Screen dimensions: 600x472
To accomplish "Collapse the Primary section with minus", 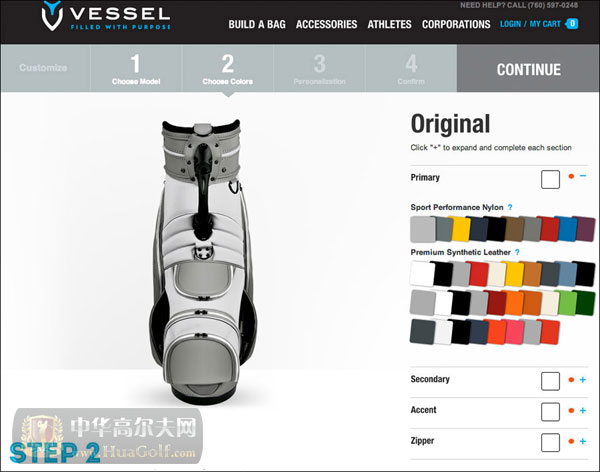I will tap(583, 176).
